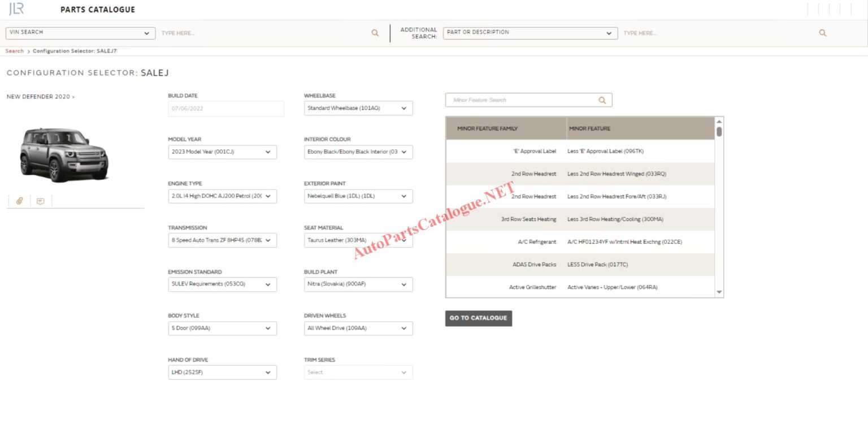This screenshot has height=441, width=868.
Task: Click the Minor Feature Search magnifier icon
Action: coord(602,100)
